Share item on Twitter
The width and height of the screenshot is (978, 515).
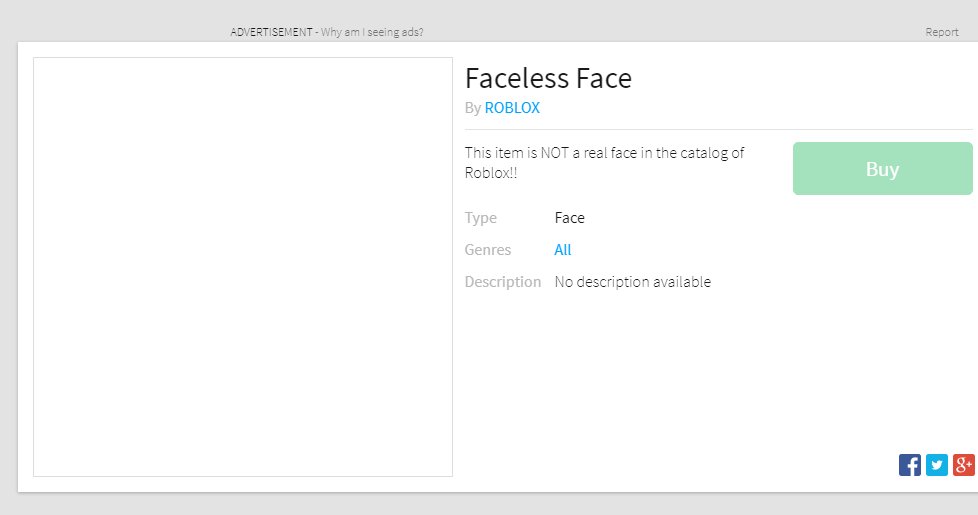click(937, 465)
